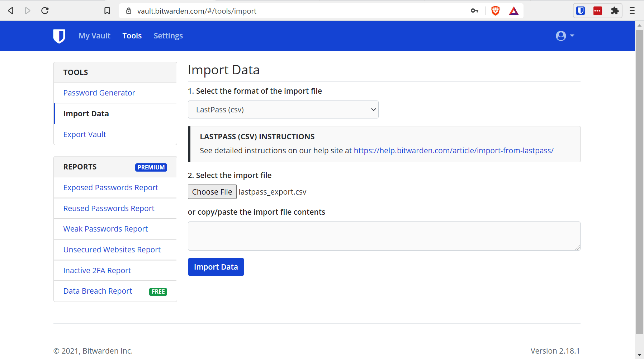Click the password key icon in the address bar
Image resolution: width=644 pixels, height=359 pixels.
pos(474,11)
